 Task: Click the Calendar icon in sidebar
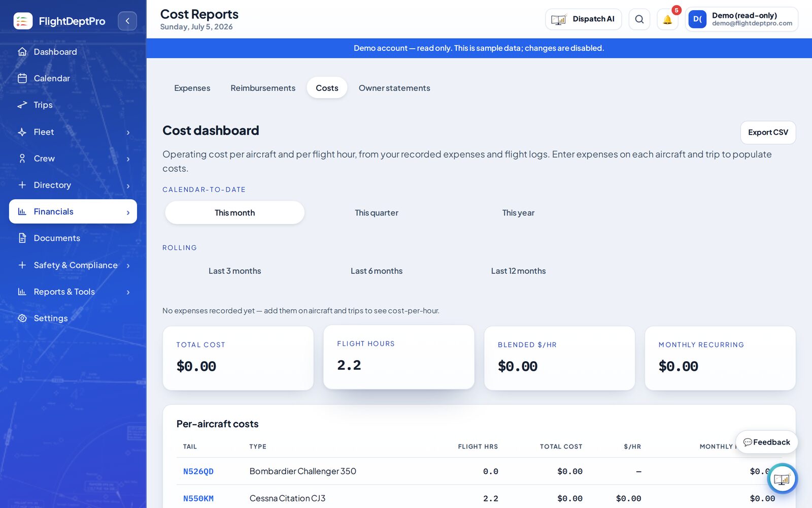22,78
